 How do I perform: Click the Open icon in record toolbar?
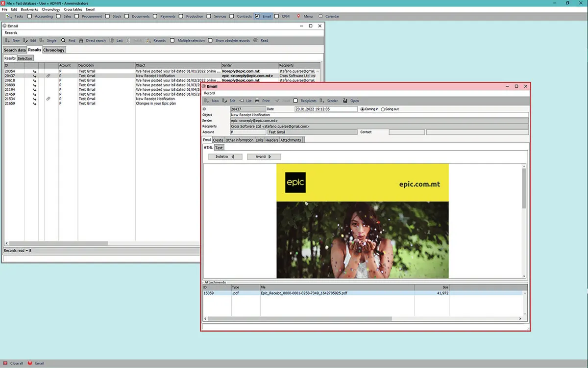[345, 101]
